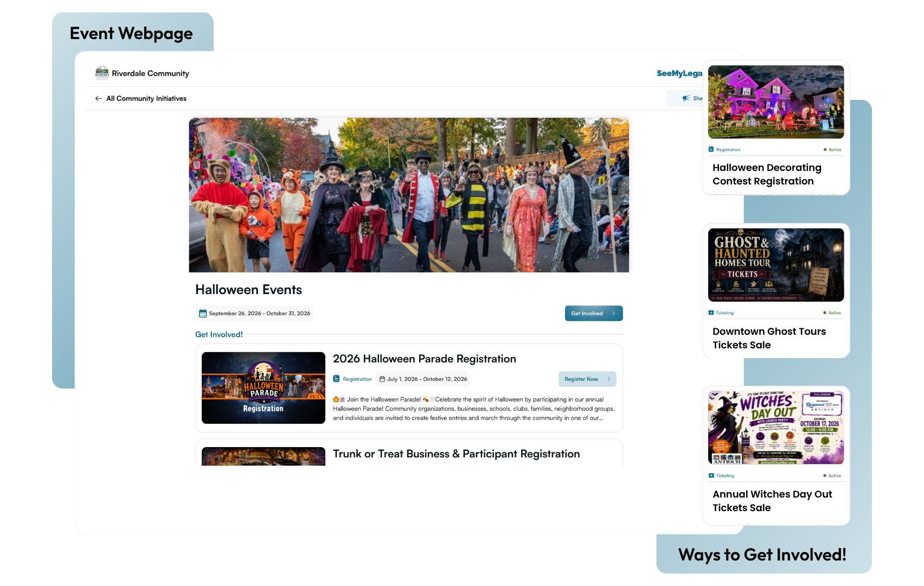Open Annual Witches Day Out Tickets Sale title
Viewport: 924px width, 586px height.
[772, 501]
